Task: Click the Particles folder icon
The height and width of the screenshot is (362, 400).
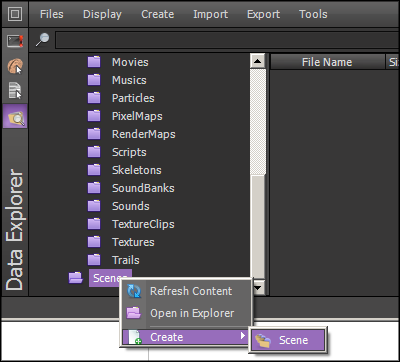Action: (x=94, y=98)
